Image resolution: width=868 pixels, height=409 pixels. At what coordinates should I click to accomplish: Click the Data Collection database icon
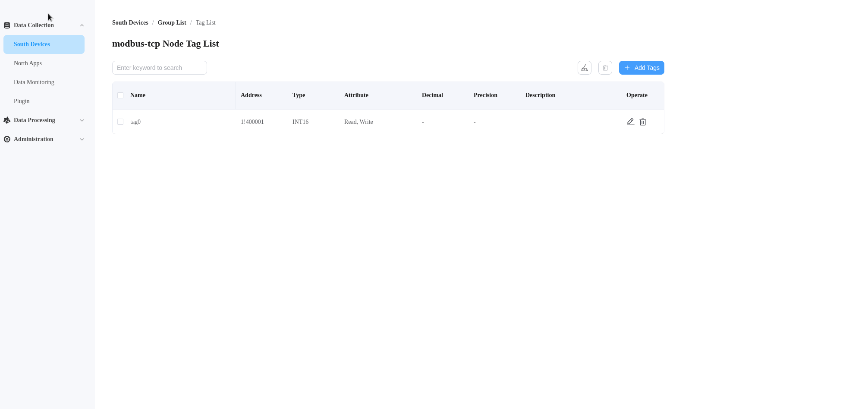pos(6,25)
